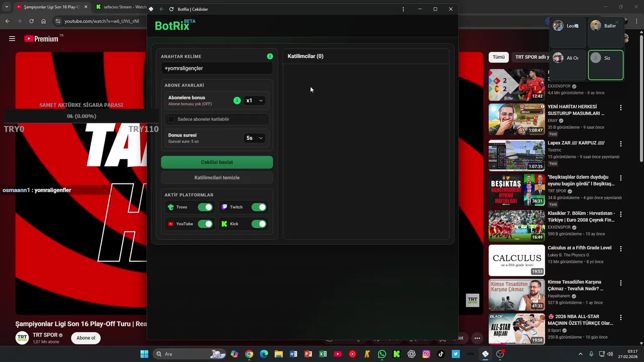Viewport: 644px width, 362px height.
Task: Open the x1 bonus multiplier dropdown
Action: (x=255, y=101)
